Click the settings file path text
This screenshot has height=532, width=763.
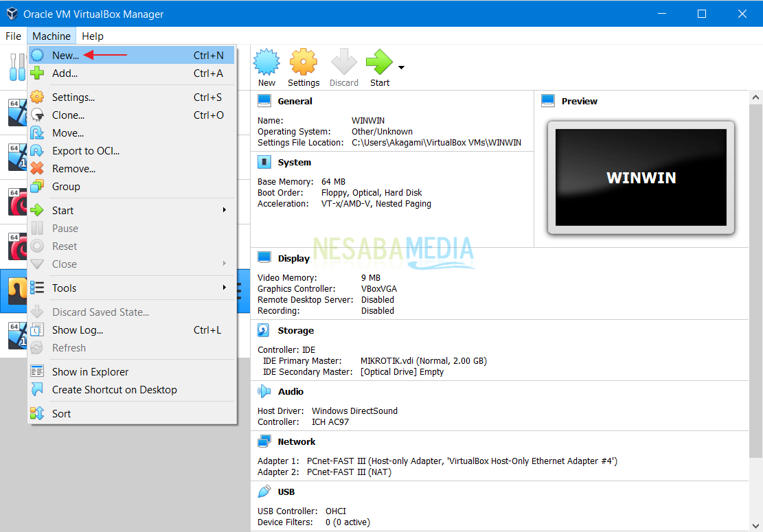pos(437,143)
